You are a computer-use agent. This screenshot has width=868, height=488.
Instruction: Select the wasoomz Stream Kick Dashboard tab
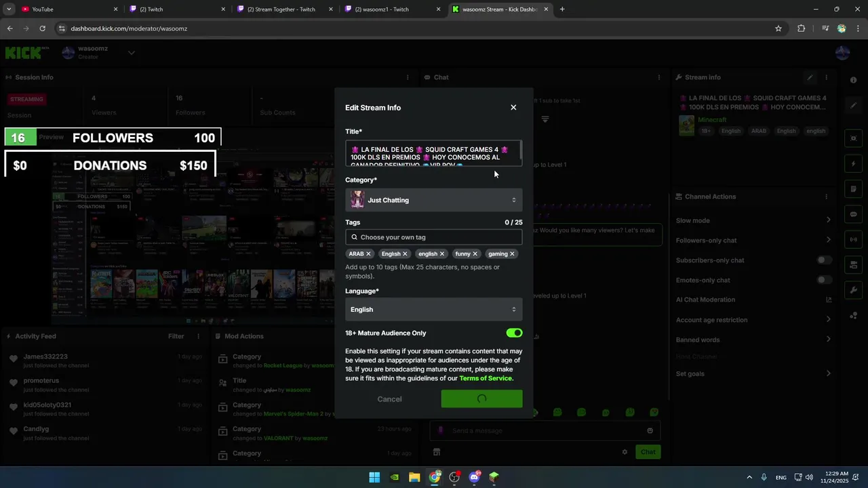coord(500,9)
